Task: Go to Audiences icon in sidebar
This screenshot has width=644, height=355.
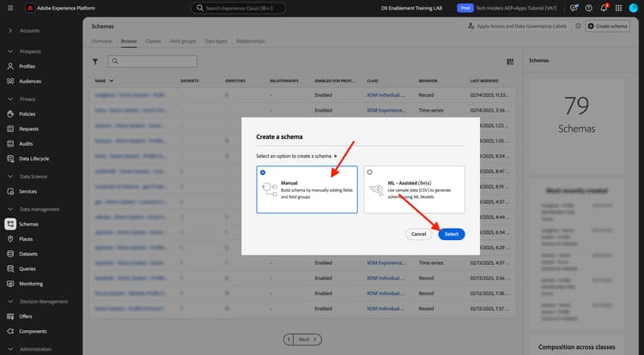Action: pos(10,81)
